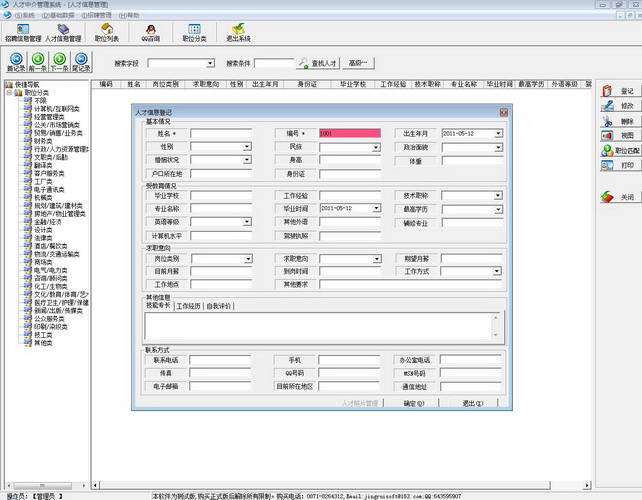Click 修改 edit icon in right panel
Viewport: 642px width, 500px height.
pyautogui.click(x=618, y=106)
